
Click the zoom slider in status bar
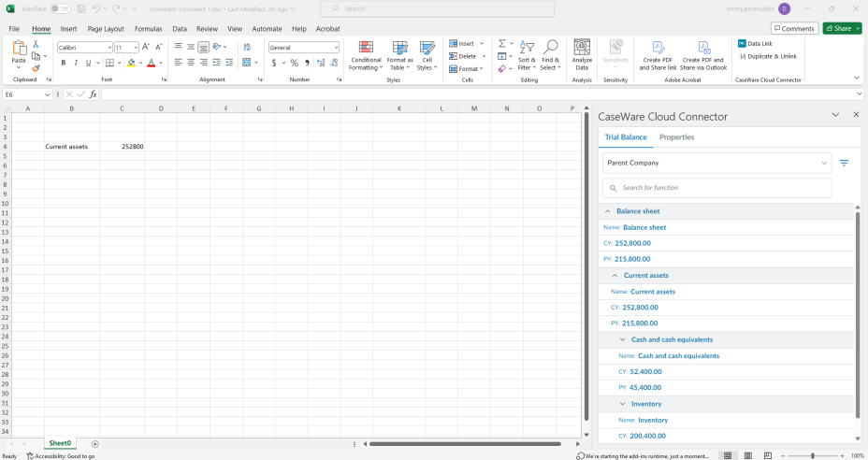point(812,455)
